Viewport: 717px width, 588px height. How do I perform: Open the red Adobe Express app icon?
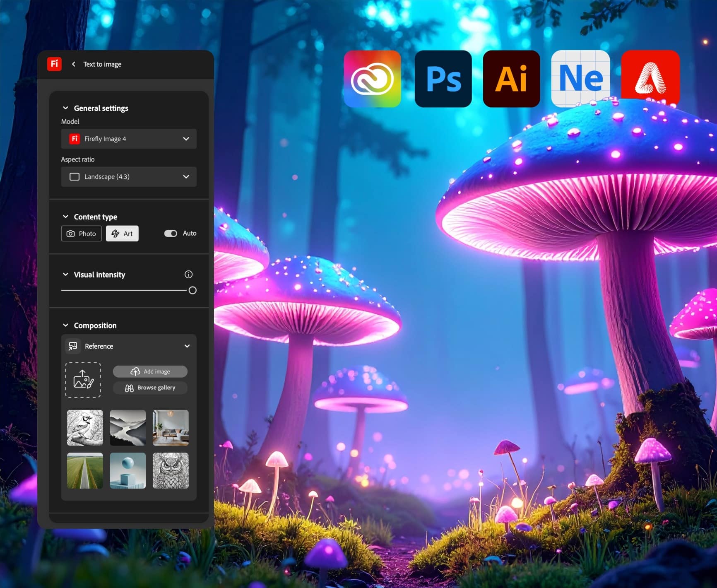tap(650, 79)
